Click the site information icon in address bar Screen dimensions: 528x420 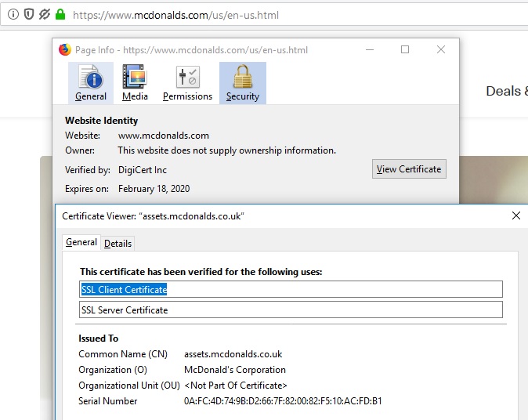[13, 15]
